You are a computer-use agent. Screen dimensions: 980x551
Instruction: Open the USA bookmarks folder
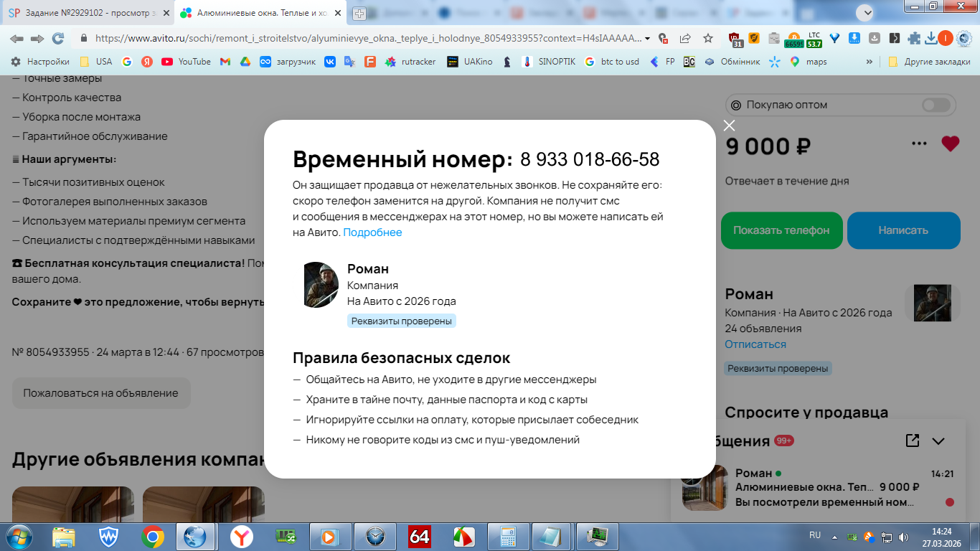[96, 62]
